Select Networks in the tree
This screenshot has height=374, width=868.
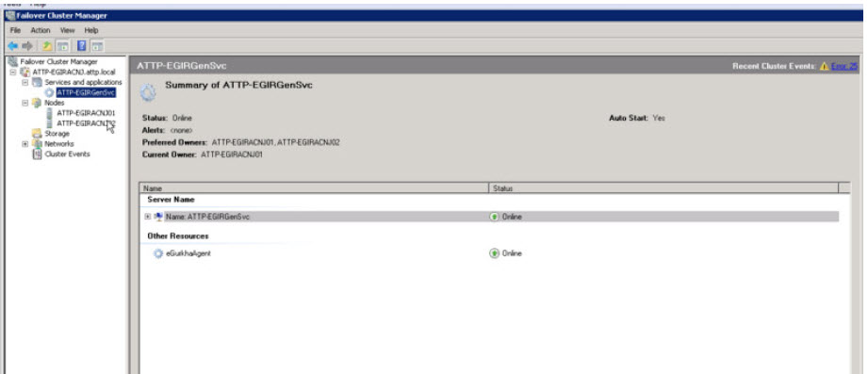[x=58, y=144]
